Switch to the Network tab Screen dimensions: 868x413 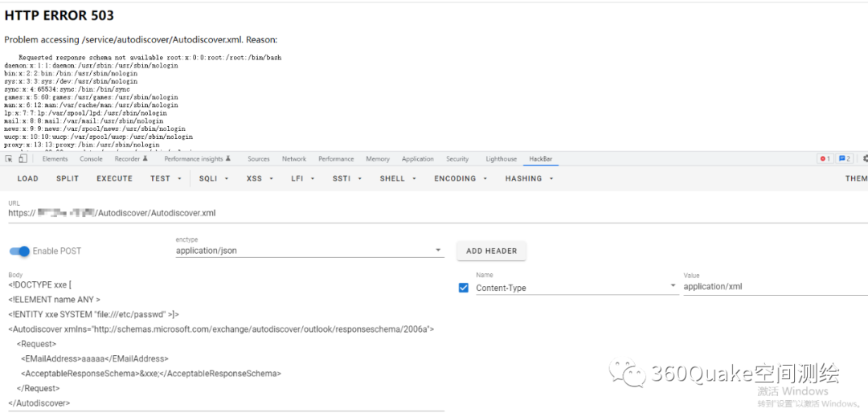[294, 159]
